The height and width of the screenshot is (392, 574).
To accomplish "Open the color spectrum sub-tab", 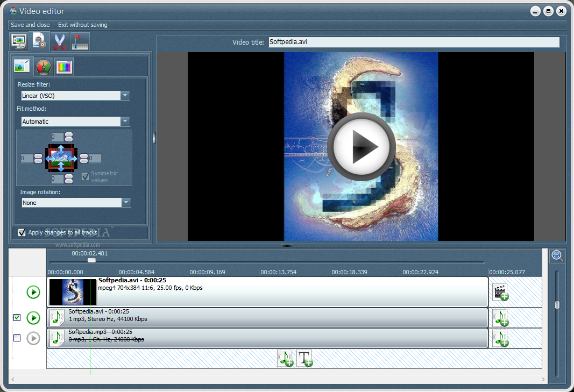I will click(x=64, y=67).
